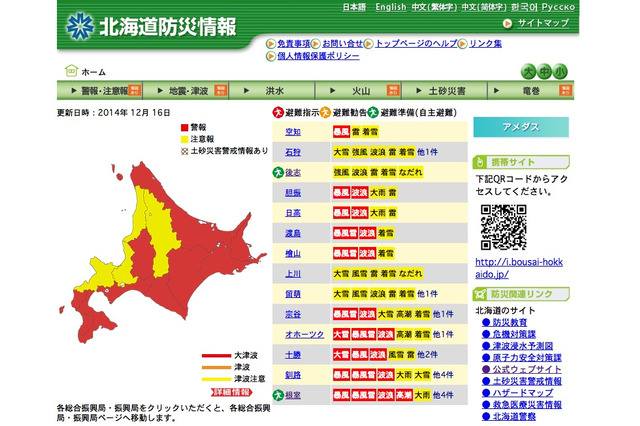Image resolution: width=640 pixels, height=426 pixels.
Task: Open the 洪水 menu tab
Action: coord(272,91)
